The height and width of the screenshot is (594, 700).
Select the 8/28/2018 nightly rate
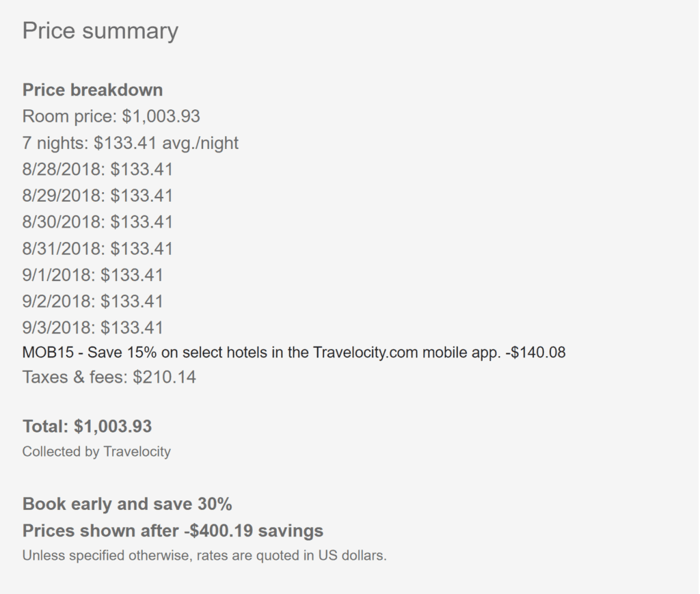98,170
